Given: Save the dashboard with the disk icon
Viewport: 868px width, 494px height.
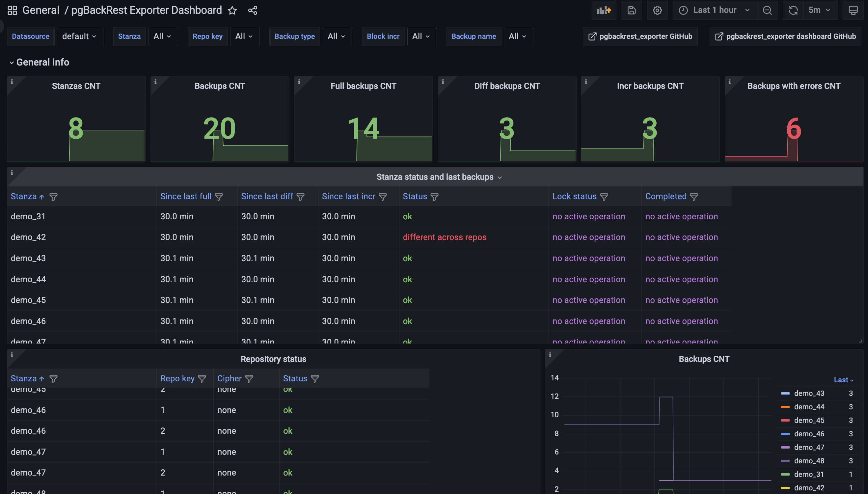Looking at the screenshot, I should [631, 10].
